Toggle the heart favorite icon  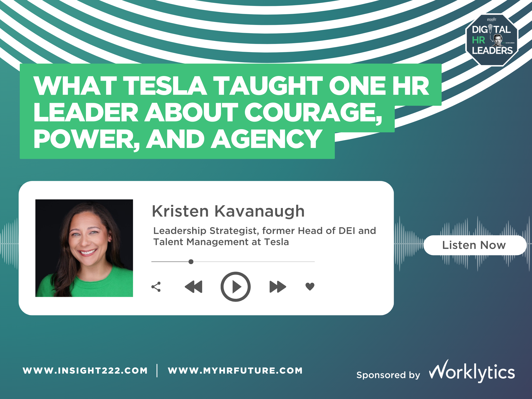pyautogui.click(x=310, y=286)
